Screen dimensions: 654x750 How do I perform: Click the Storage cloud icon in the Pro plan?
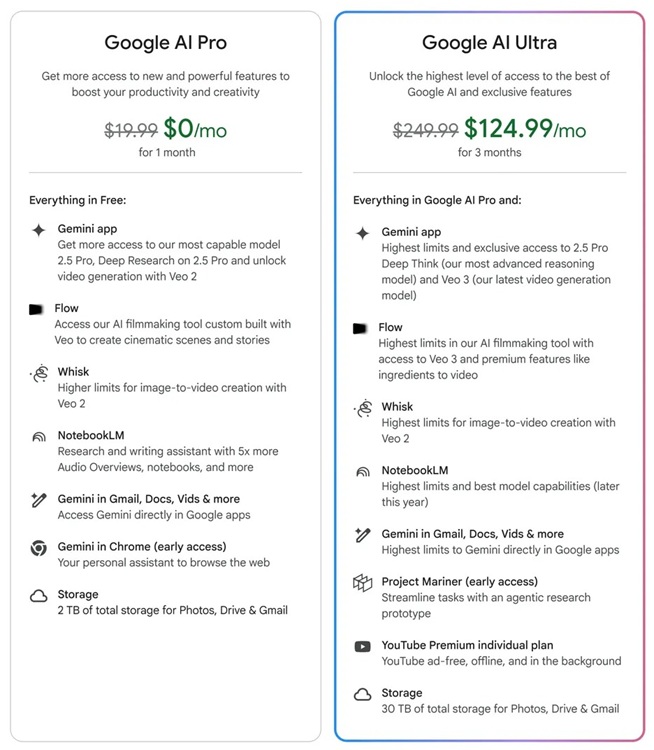(38, 596)
